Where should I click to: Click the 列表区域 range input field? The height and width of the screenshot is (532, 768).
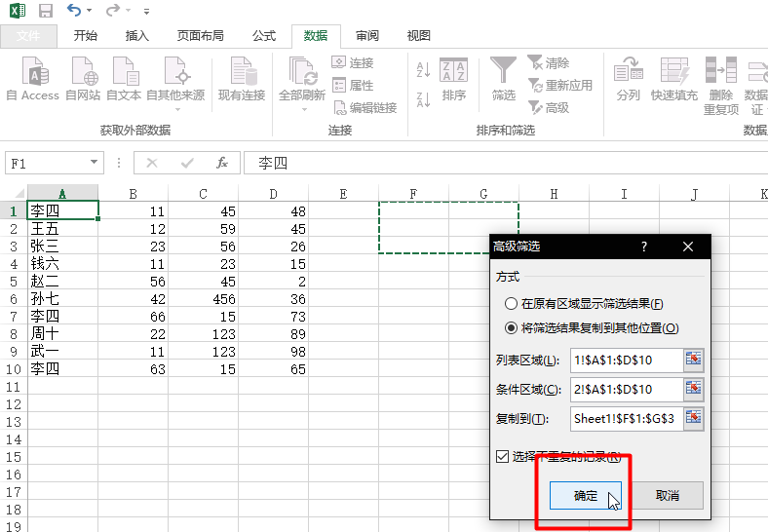pos(627,361)
